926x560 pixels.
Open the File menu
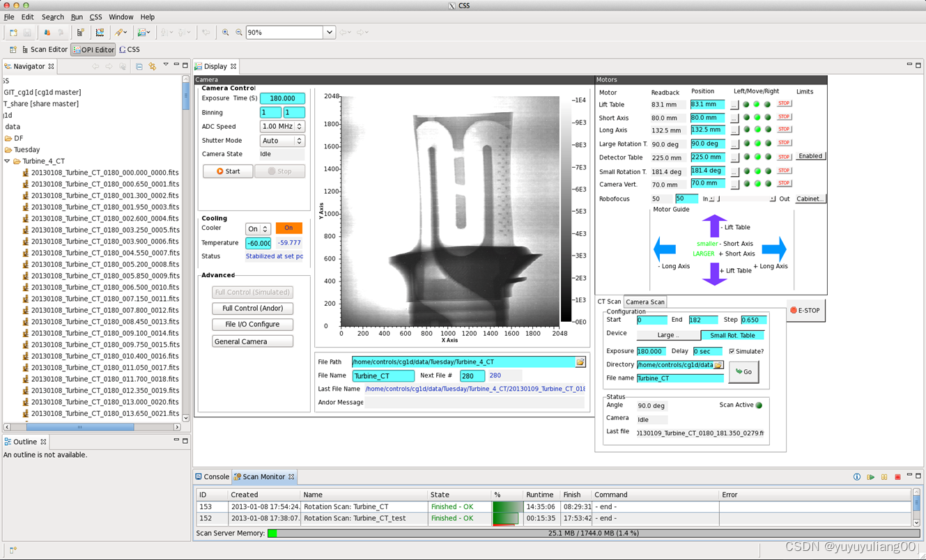coord(9,17)
